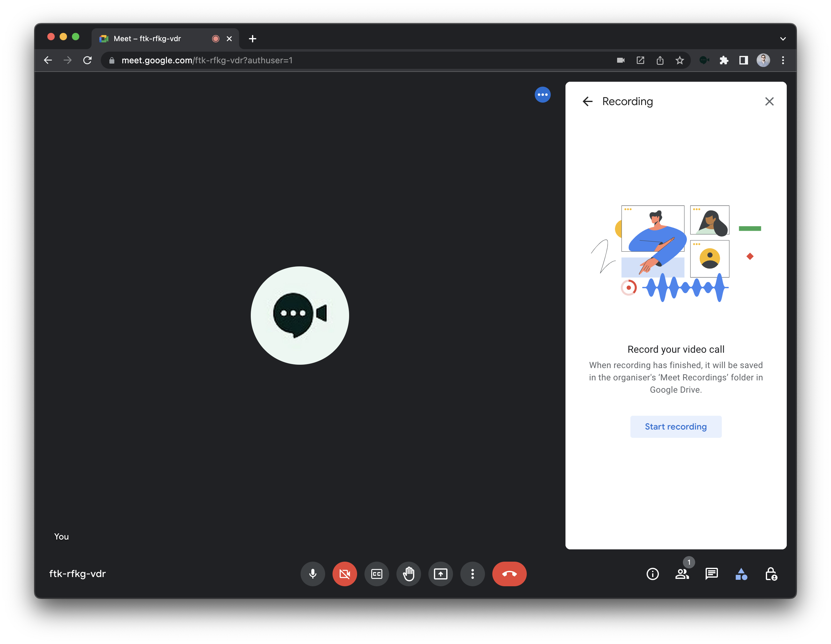Click the three-dot menu top right
831x644 pixels.
click(542, 94)
